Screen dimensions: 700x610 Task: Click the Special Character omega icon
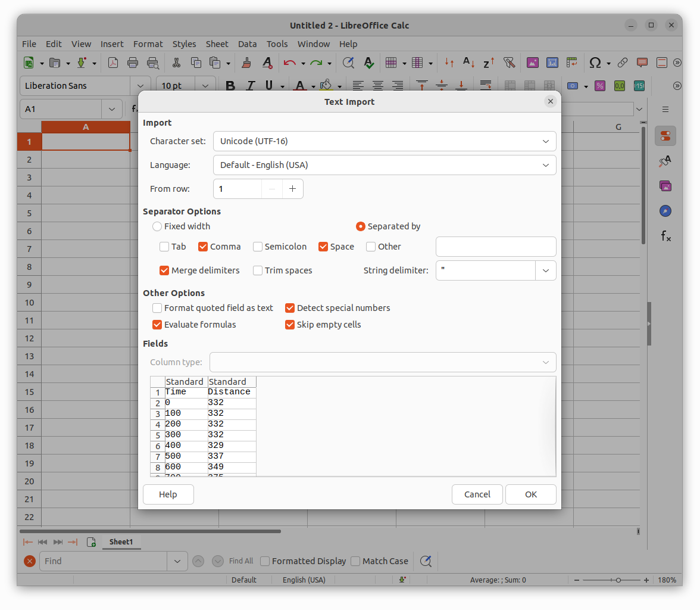click(595, 63)
